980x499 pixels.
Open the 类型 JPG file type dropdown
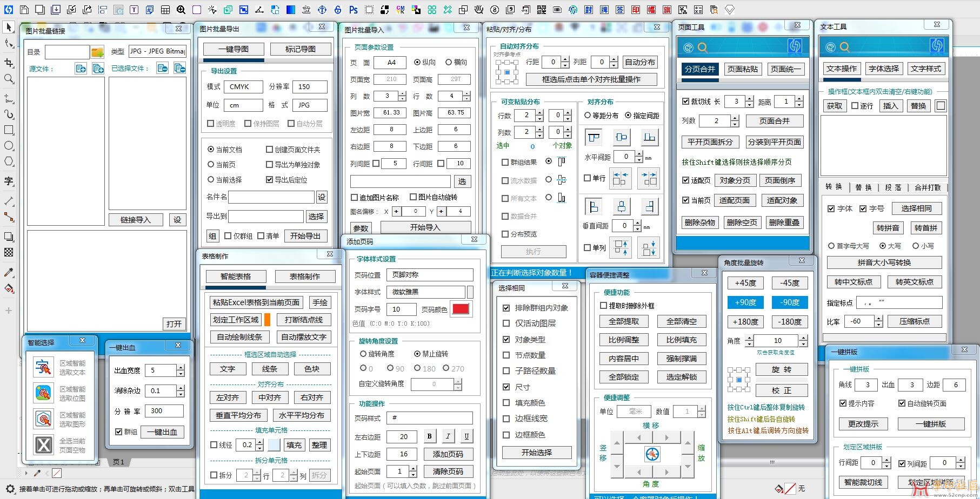(157, 51)
